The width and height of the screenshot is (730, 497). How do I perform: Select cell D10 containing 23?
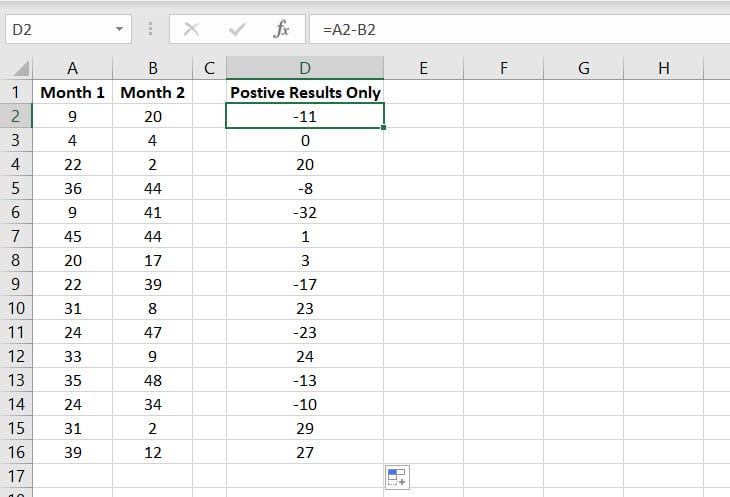(x=305, y=308)
